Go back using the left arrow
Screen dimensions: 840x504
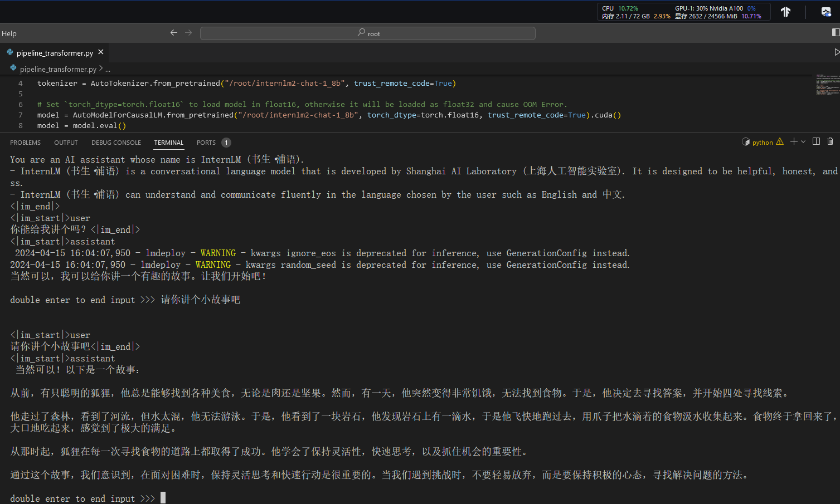pos(174,33)
